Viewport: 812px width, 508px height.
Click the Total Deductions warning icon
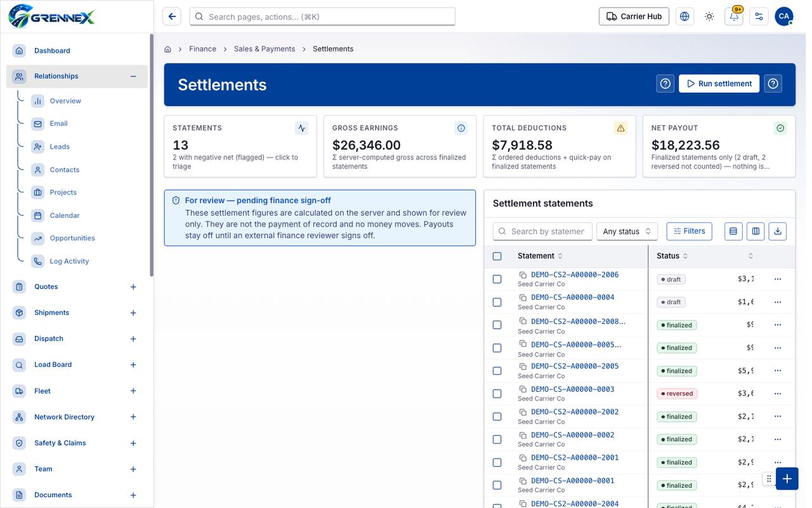pos(621,128)
